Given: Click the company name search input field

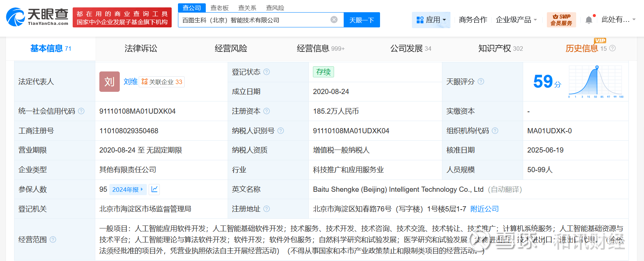Looking at the screenshot, I should (254, 20).
